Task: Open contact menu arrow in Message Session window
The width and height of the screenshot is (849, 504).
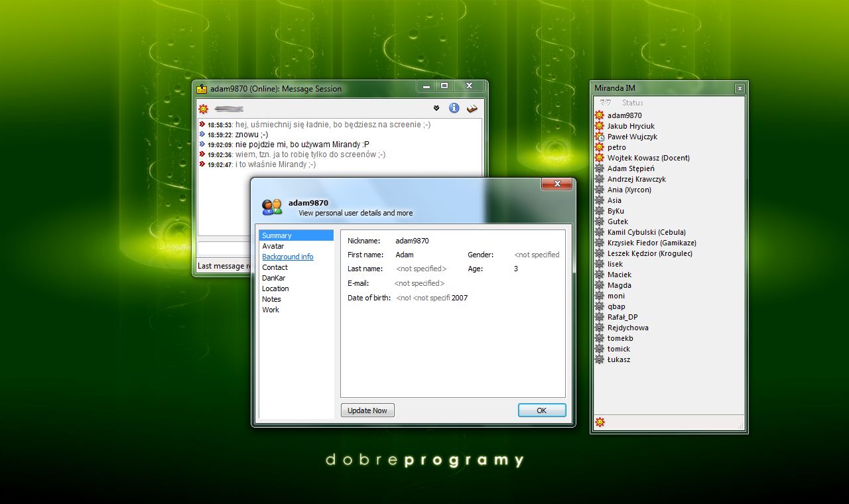Action: (x=436, y=108)
